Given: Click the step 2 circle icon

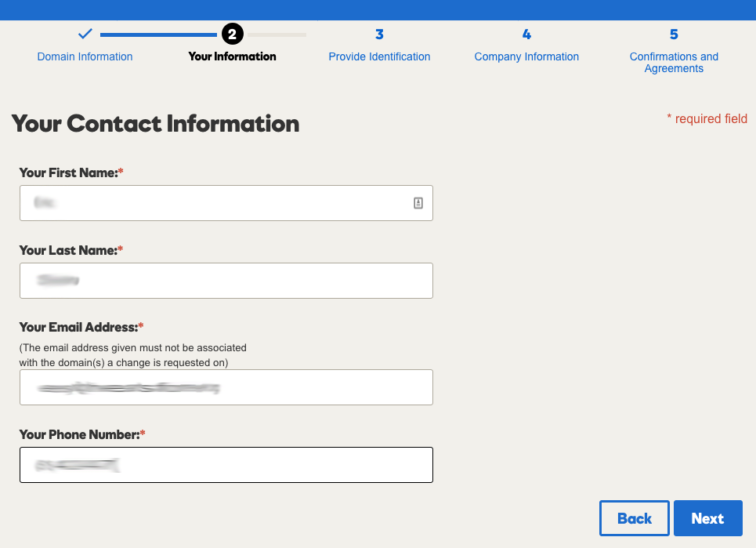Looking at the screenshot, I should [233, 34].
